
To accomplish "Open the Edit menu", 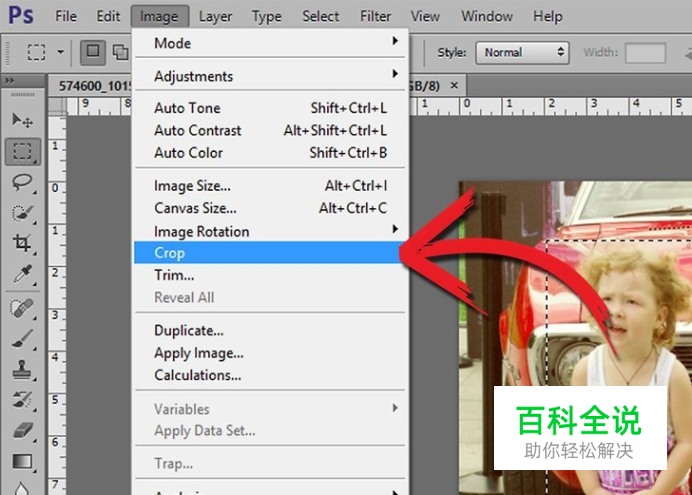I will coord(108,16).
